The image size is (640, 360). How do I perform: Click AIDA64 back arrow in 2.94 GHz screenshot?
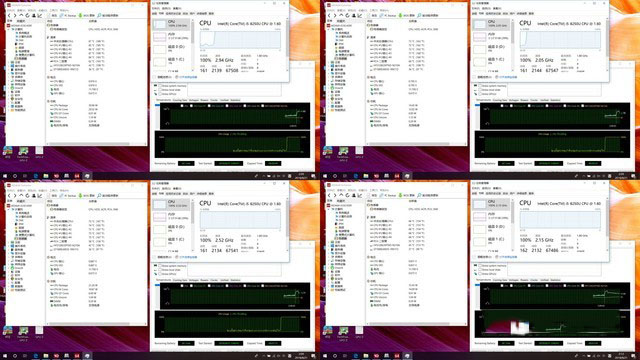point(9,16)
